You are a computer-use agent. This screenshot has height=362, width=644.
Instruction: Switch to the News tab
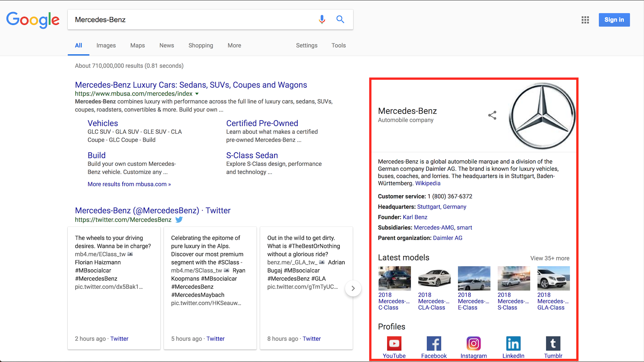coord(166,45)
